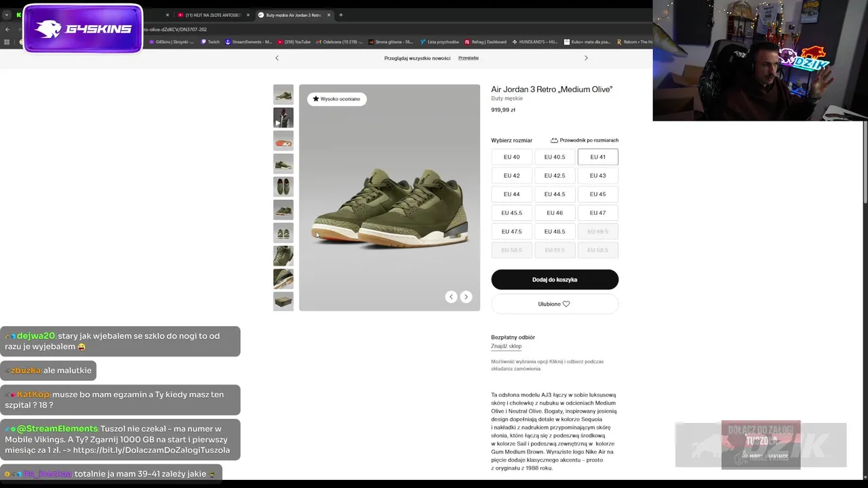Viewport: 868px width, 488px height.
Task: Click the product title Air Jordan 3 Retro
Action: [551, 89]
